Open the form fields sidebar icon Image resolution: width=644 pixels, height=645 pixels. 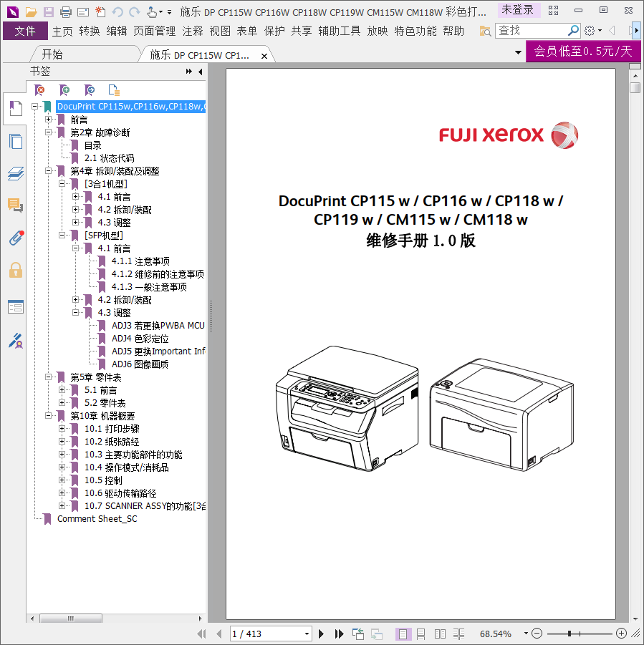click(16, 306)
